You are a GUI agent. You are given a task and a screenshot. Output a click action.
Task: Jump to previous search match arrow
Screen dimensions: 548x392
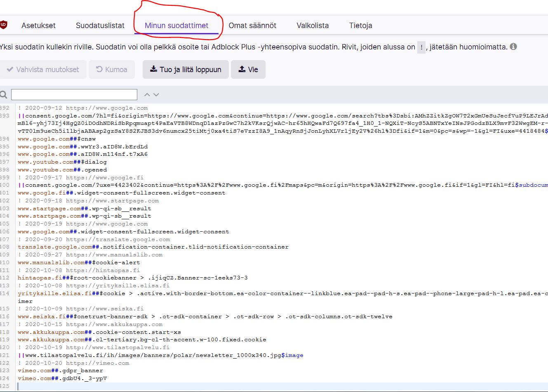pos(147,95)
